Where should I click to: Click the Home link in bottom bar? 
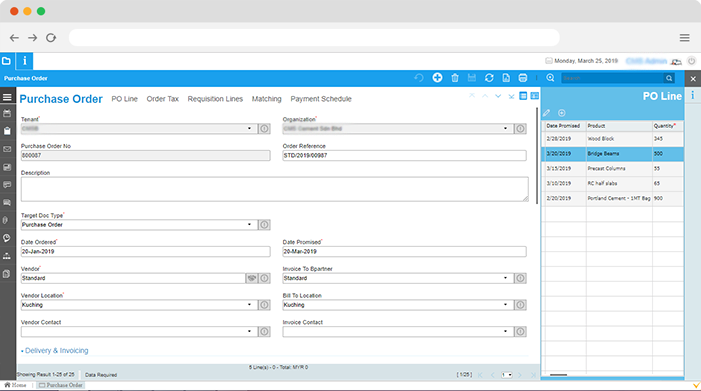tap(16, 385)
